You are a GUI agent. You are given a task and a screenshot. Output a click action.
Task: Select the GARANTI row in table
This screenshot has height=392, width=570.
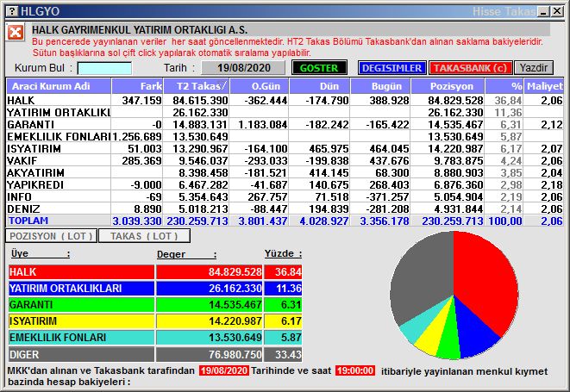point(285,124)
